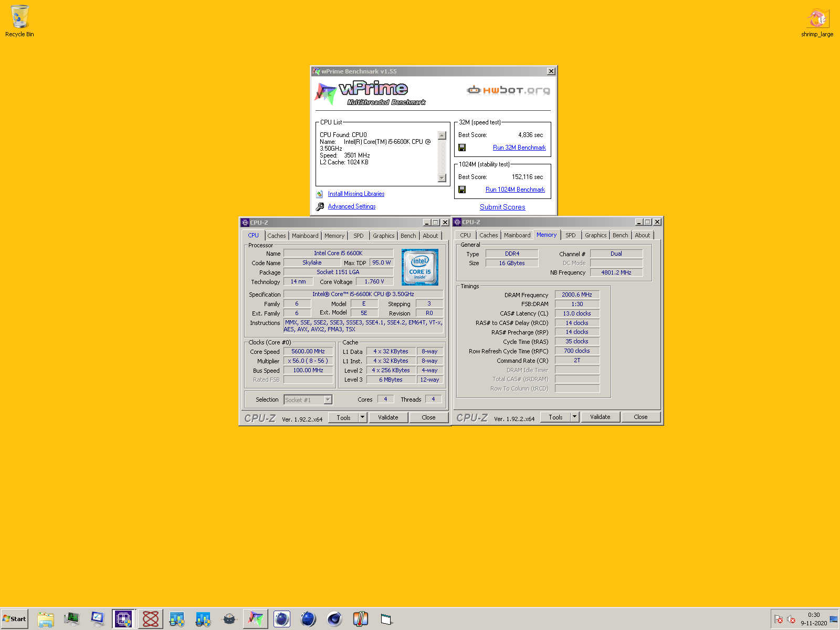Viewport: 840px width, 630px height.
Task: Open About tab in left CPU-Z
Action: (x=430, y=236)
